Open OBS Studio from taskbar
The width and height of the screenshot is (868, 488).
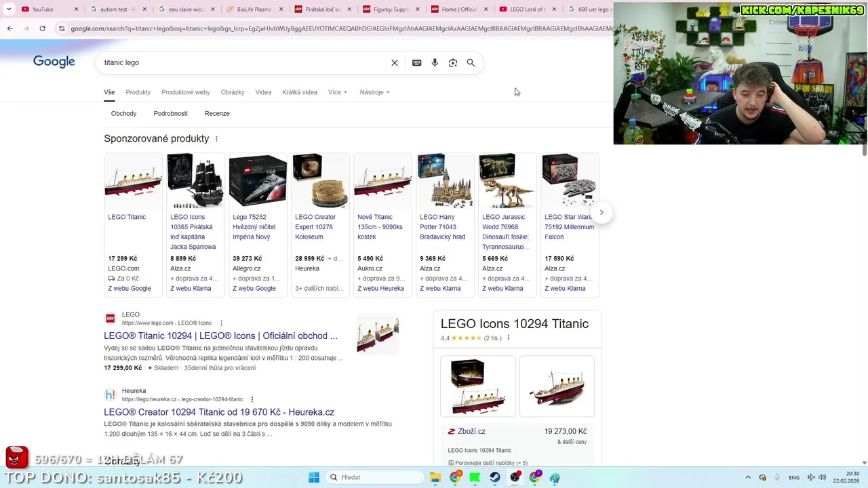(x=515, y=477)
